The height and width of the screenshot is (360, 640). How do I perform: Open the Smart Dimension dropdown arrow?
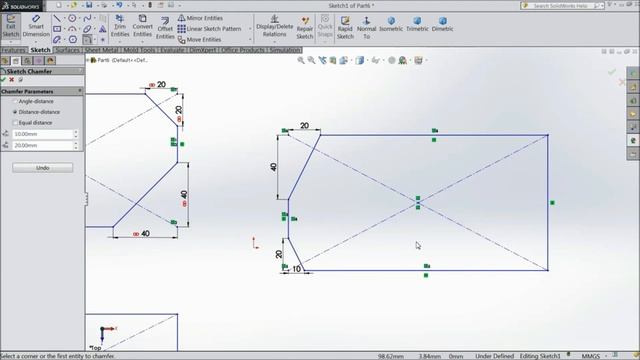(36, 42)
